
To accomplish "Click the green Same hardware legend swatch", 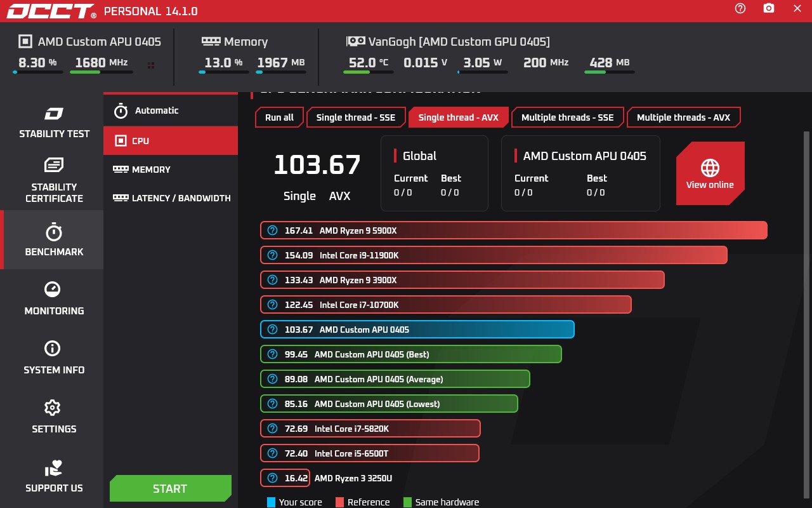I will tap(407, 502).
